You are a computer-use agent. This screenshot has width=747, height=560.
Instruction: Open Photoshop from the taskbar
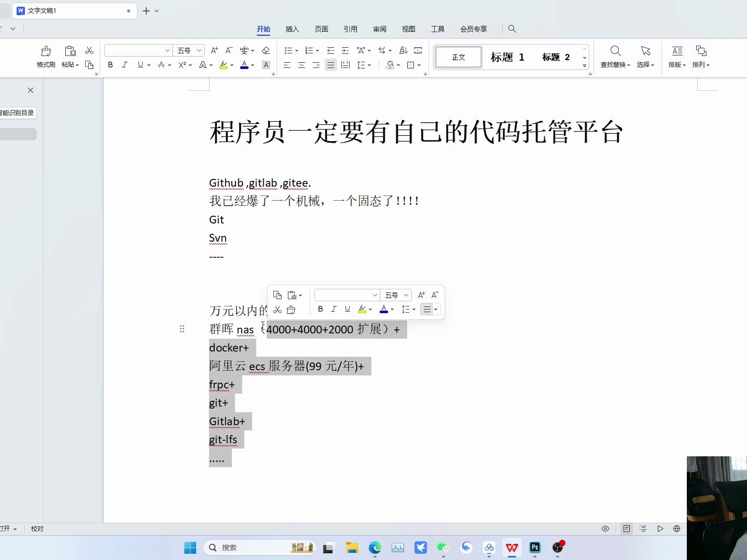coord(535,548)
